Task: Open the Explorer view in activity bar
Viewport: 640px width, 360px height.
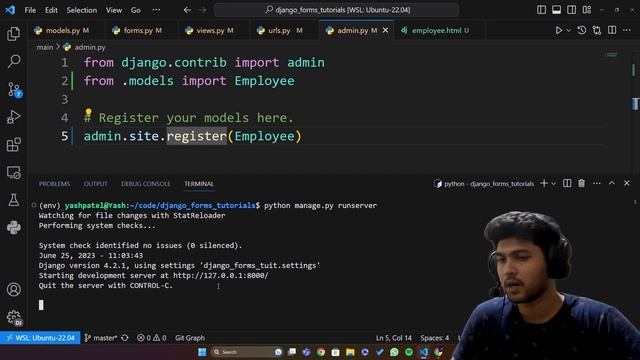Action: point(13,34)
